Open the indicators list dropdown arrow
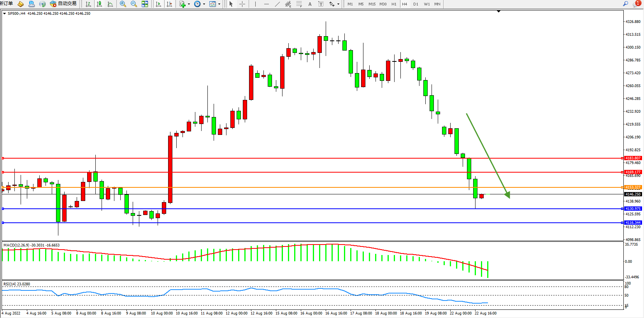Image resolution: width=644 pixels, height=318 pixels. coord(189,4)
